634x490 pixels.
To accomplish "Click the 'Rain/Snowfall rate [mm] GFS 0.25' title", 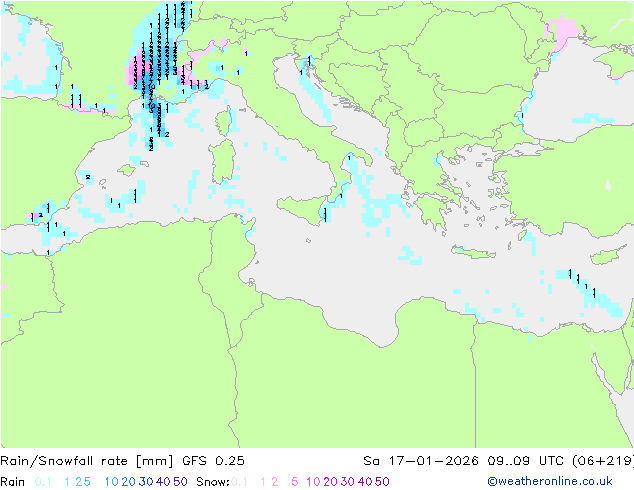I will (x=122, y=461).
